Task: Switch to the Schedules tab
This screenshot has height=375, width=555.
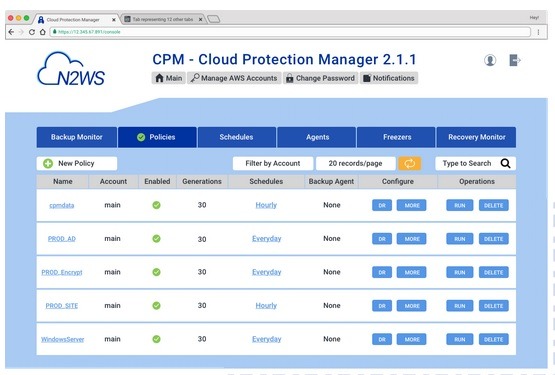Action: (237, 137)
